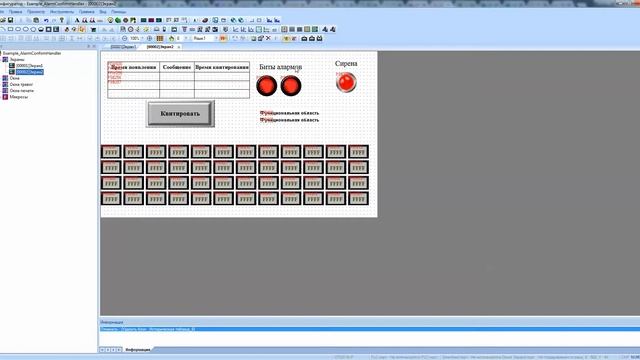640x360 pixels.
Task: Click the Квитировать button on canvas
Action: (180, 113)
